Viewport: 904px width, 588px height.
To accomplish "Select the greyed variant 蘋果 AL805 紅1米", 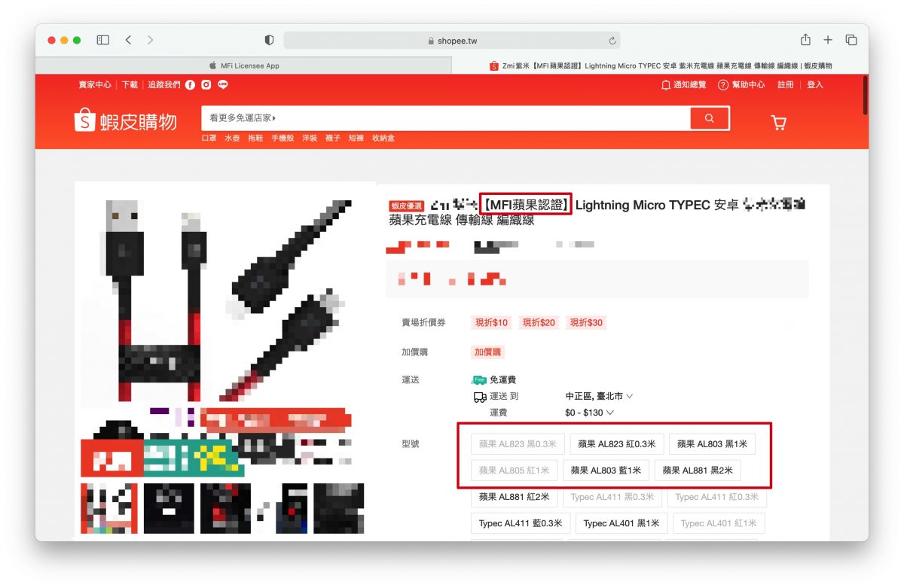I will click(515, 471).
